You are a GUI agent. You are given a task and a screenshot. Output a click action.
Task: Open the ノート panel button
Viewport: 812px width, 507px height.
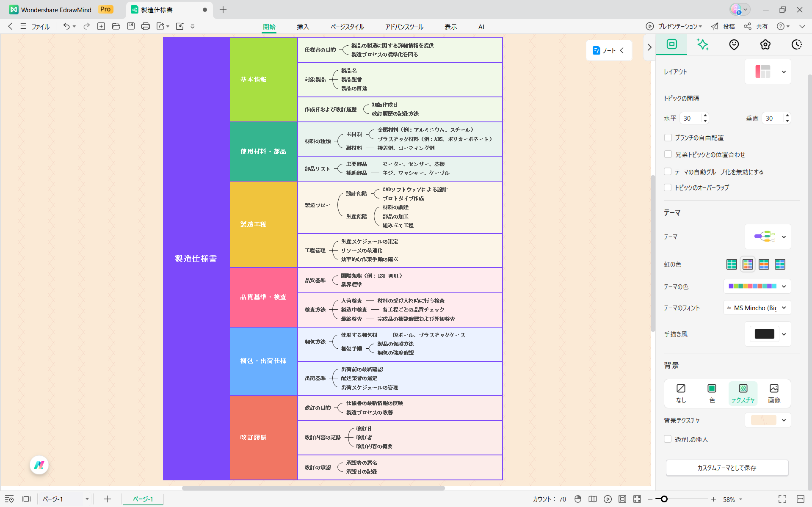click(x=609, y=50)
